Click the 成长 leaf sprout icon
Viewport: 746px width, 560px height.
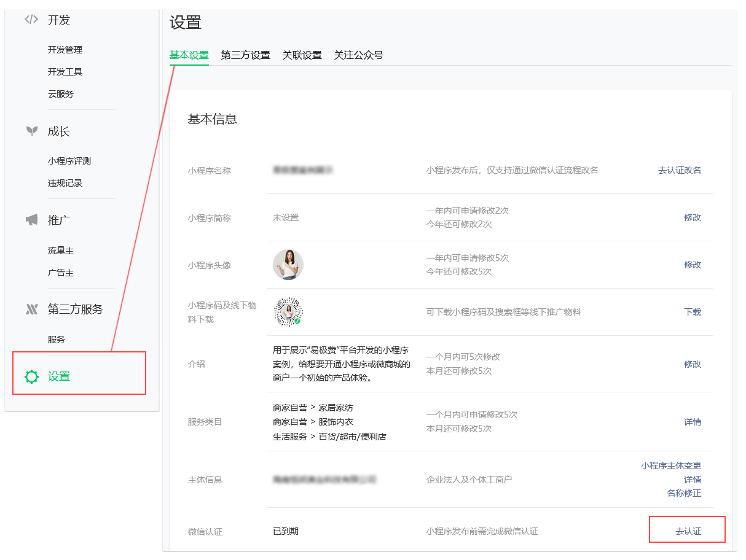tap(31, 131)
